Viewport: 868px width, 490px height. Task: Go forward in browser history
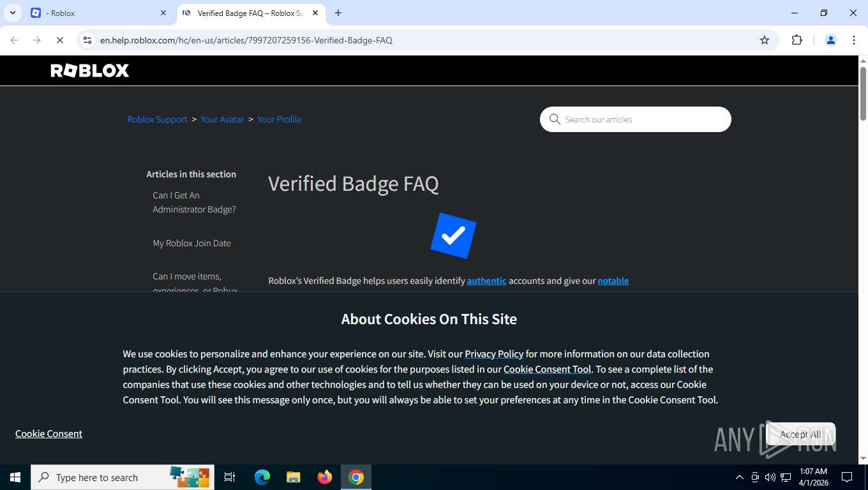[x=37, y=40]
